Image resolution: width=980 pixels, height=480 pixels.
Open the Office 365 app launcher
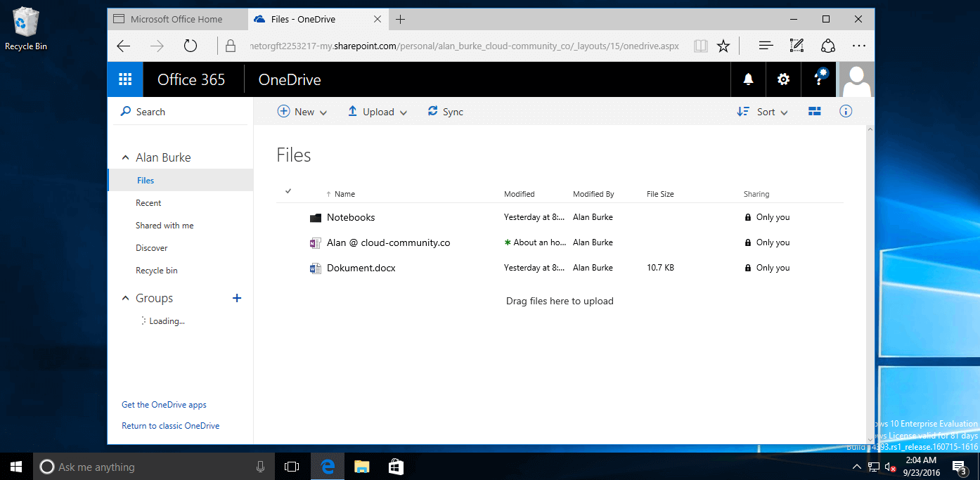click(125, 79)
